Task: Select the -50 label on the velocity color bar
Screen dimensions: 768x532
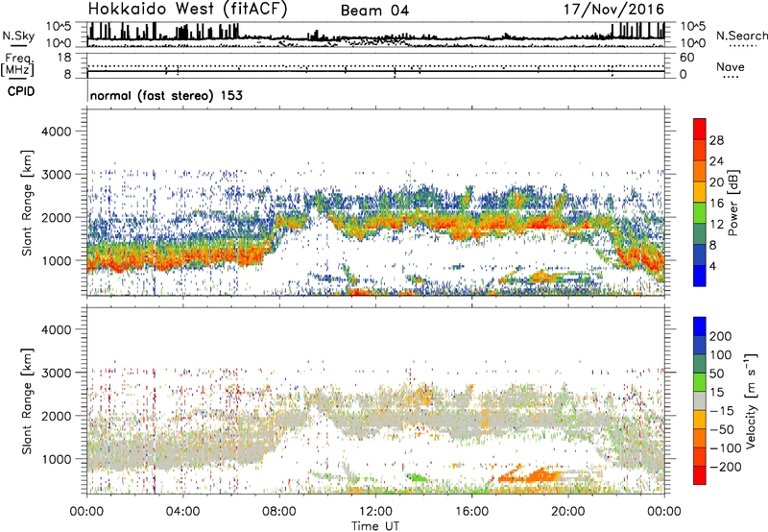Action: click(x=721, y=429)
